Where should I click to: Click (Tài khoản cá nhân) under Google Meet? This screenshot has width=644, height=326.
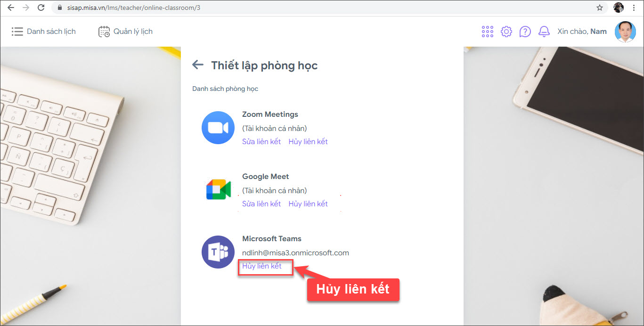(x=275, y=191)
